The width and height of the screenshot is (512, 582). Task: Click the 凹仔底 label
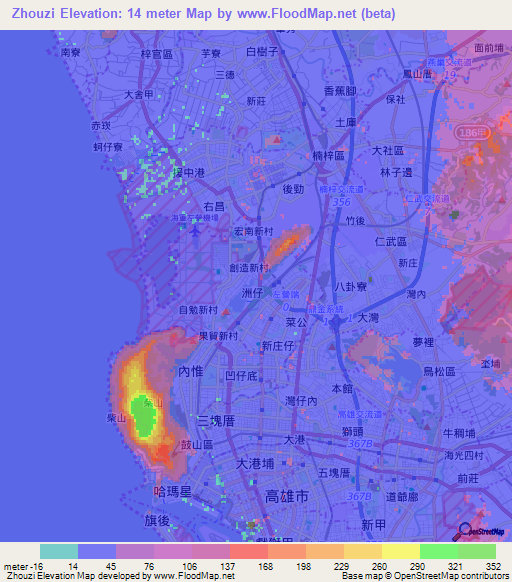(241, 376)
